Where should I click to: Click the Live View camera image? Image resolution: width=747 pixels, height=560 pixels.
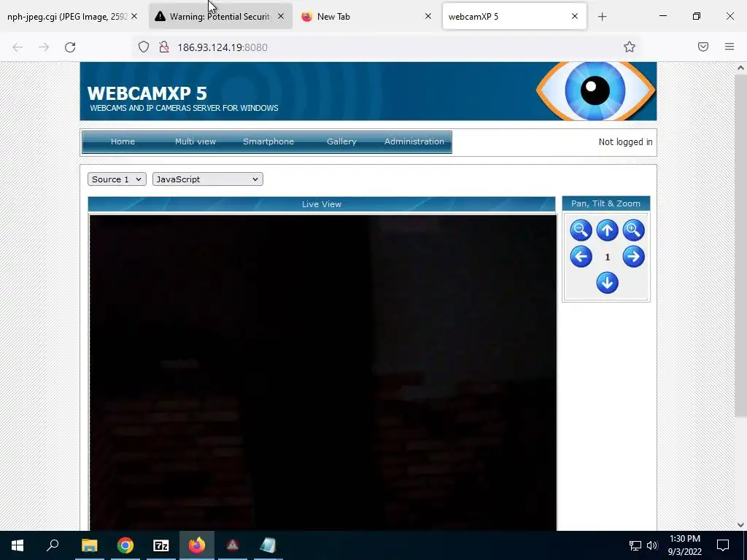pos(322,373)
